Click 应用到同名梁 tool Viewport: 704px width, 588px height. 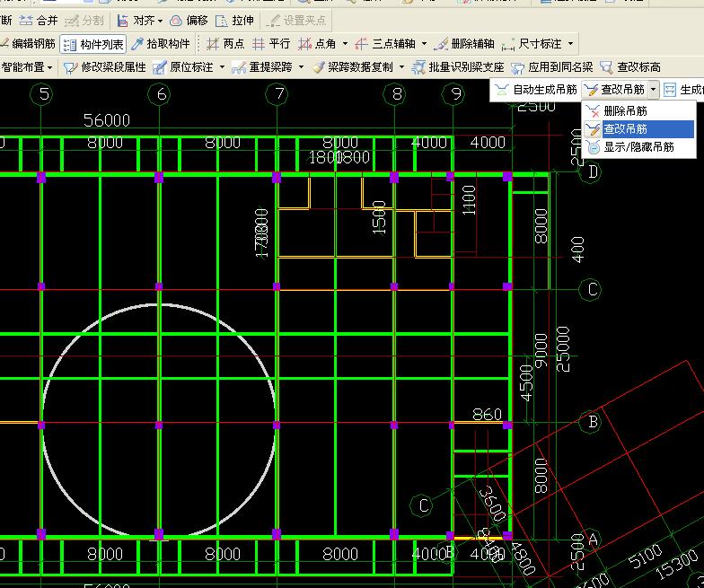click(552, 67)
